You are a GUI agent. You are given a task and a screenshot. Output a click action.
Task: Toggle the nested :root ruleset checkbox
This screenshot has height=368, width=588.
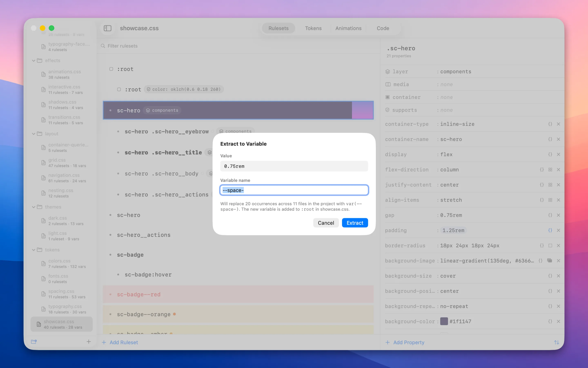click(119, 89)
